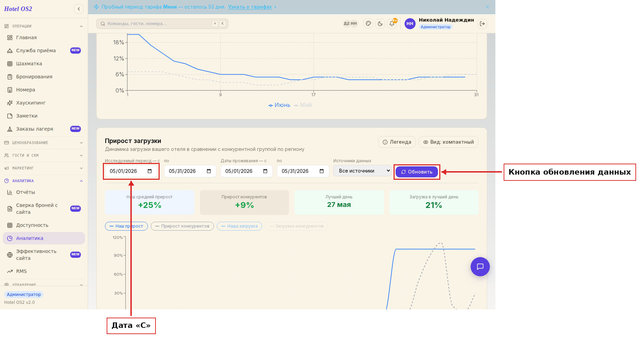Click the logout icon beside user name
The image size is (644, 342).
[x=482, y=24]
